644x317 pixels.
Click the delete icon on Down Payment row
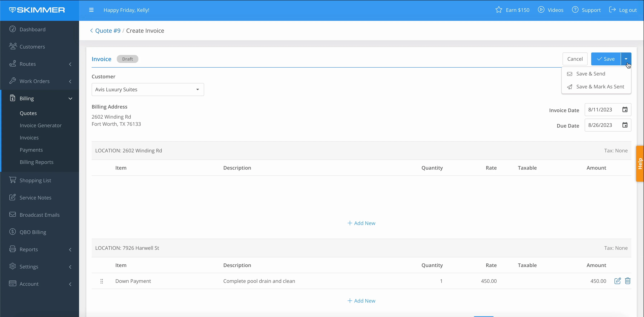pyautogui.click(x=628, y=281)
